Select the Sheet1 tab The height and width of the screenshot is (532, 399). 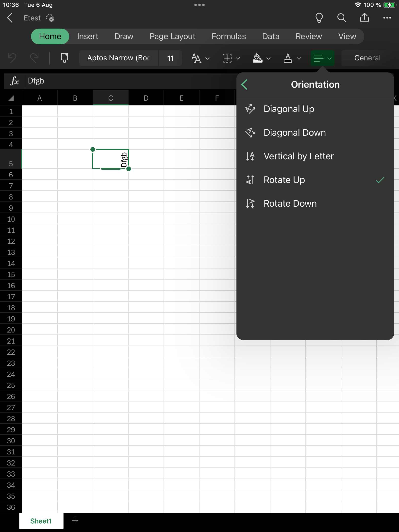41,521
